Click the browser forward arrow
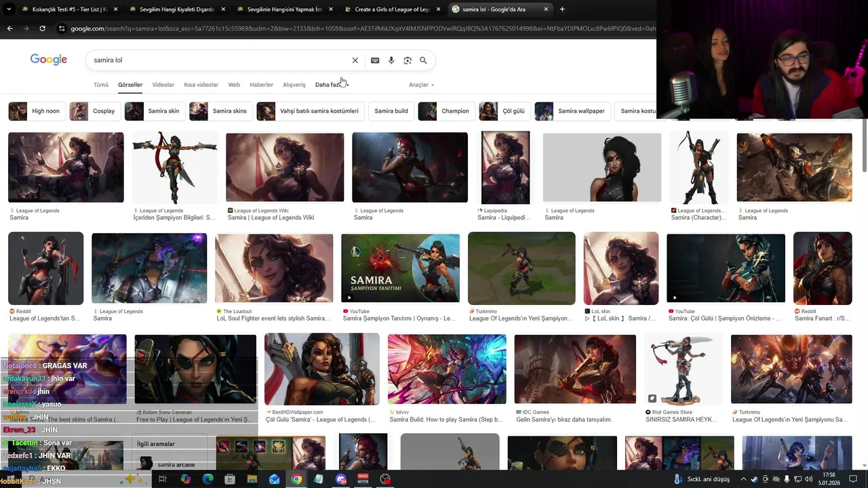Screen dimensions: 868x488 tap(26, 28)
